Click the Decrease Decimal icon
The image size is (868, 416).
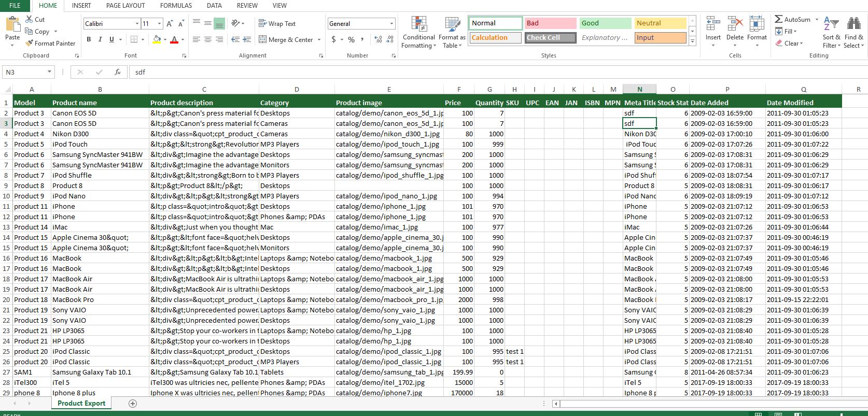[x=390, y=39]
